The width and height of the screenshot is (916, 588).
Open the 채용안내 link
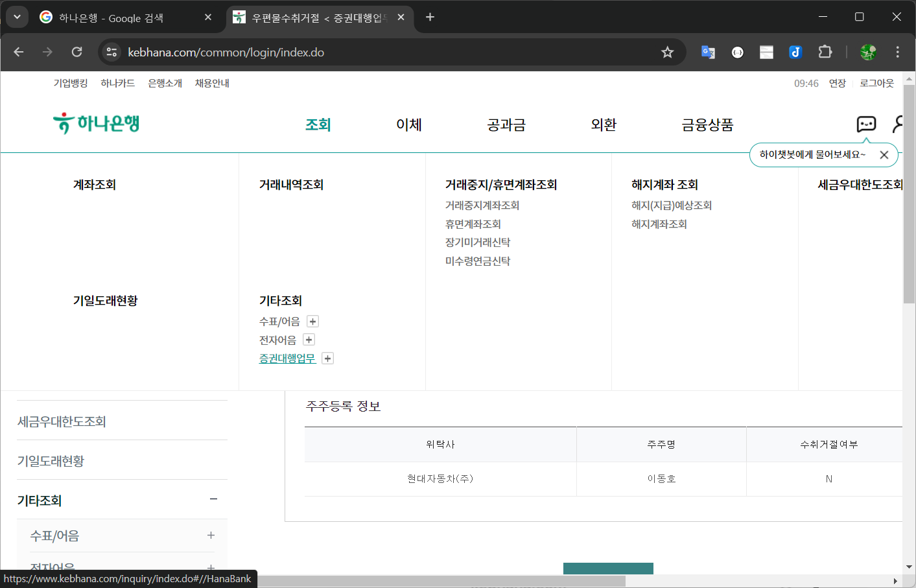click(212, 83)
